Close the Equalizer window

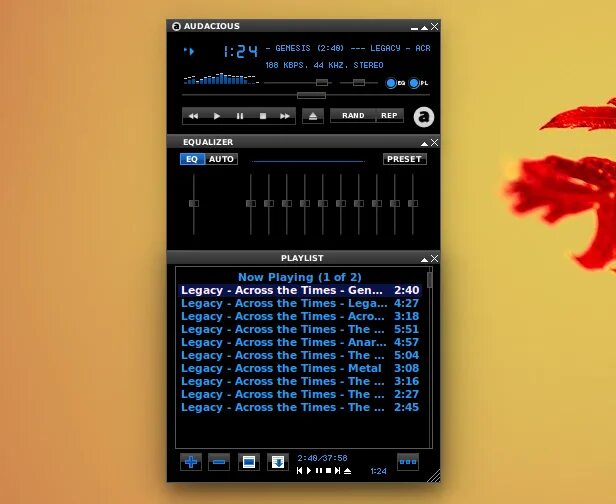pyautogui.click(x=434, y=143)
